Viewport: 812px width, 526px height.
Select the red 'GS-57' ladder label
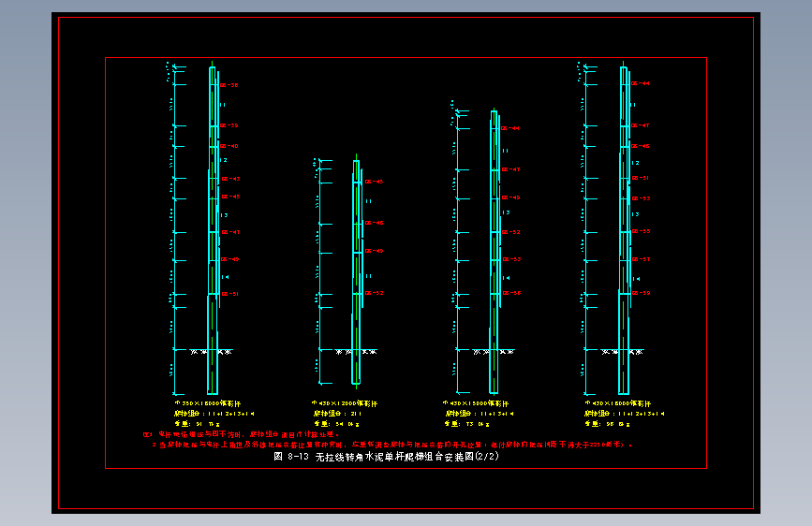(642, 259)
